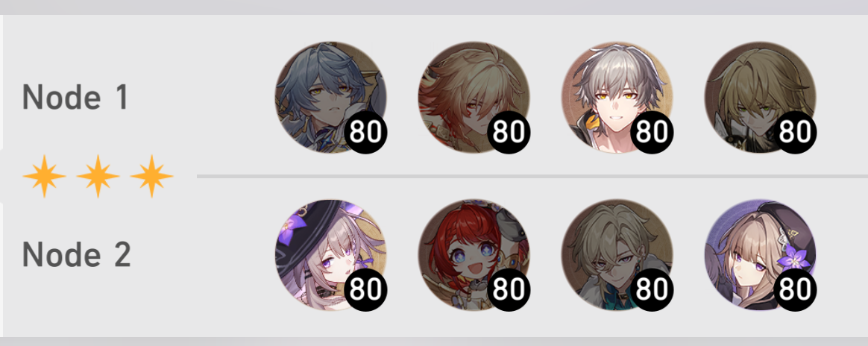This screenshot has width=868, height=346.
Task: Open the ash-blond character portrait in Node 2
Action: 617,255
